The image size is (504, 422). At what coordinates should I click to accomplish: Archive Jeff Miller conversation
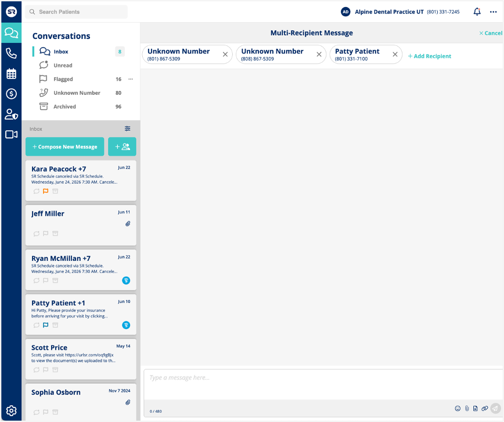pos(55,234)
